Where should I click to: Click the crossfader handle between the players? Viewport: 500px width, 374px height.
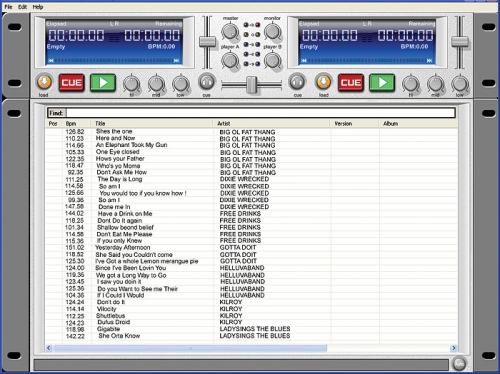tap(252, 85)
